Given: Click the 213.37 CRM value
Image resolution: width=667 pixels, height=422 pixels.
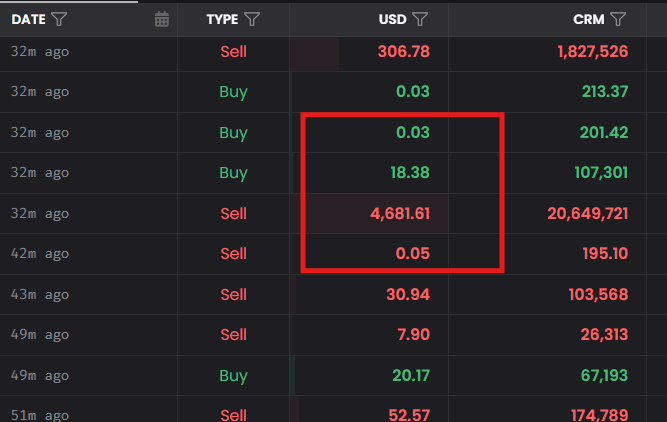Looking at the screenshot, I should pyautogui.click(x=604, y=91).
